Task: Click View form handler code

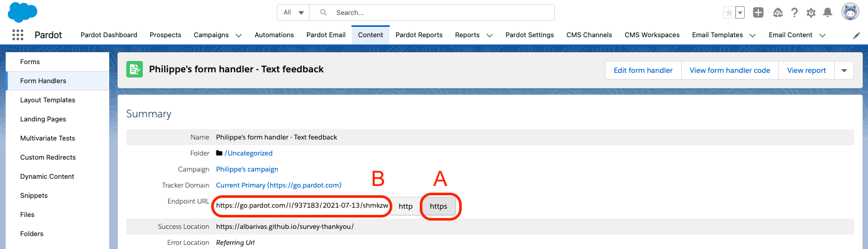Action: point(730,70)
